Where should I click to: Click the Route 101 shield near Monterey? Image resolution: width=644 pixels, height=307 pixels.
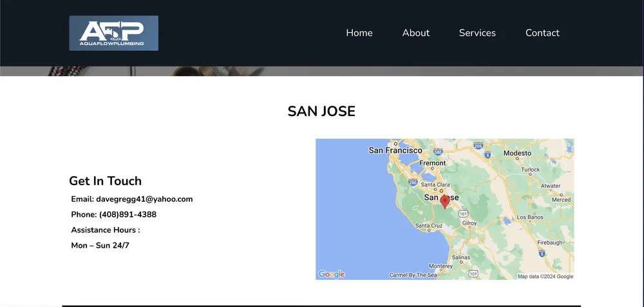[473, 273]
